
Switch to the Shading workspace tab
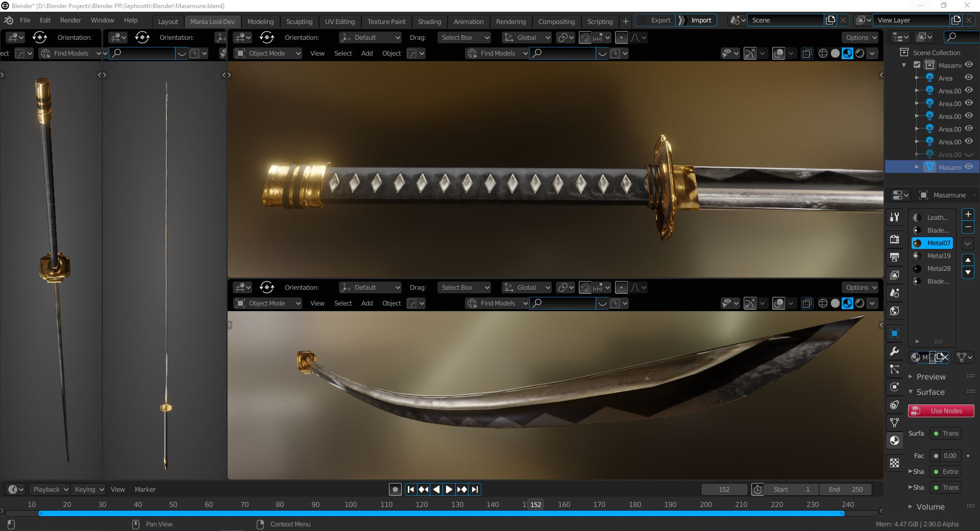click(x=429, y=21)
